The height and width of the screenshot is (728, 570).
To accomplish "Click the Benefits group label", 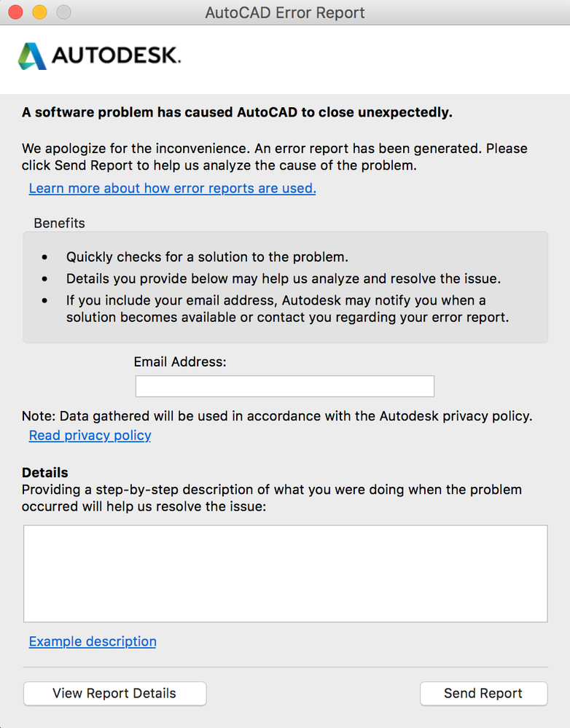I will click(60, 223).
